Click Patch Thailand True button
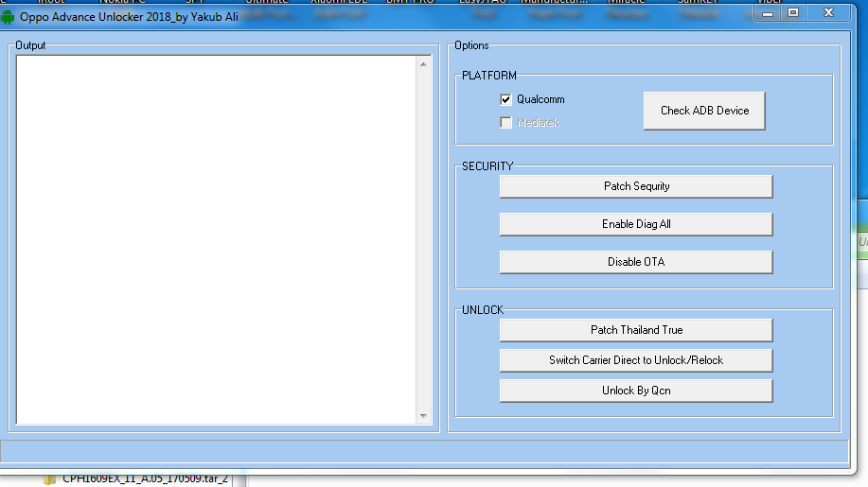868x487 pixels. coord(636,330)
